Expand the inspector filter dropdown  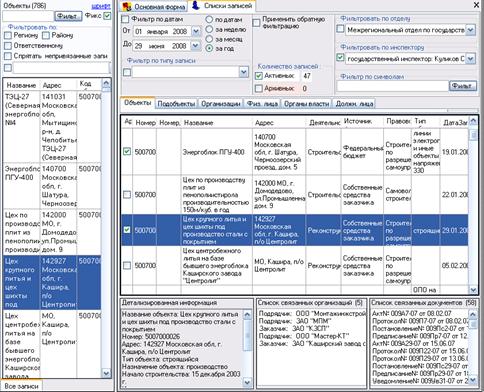tap(470, 59)
